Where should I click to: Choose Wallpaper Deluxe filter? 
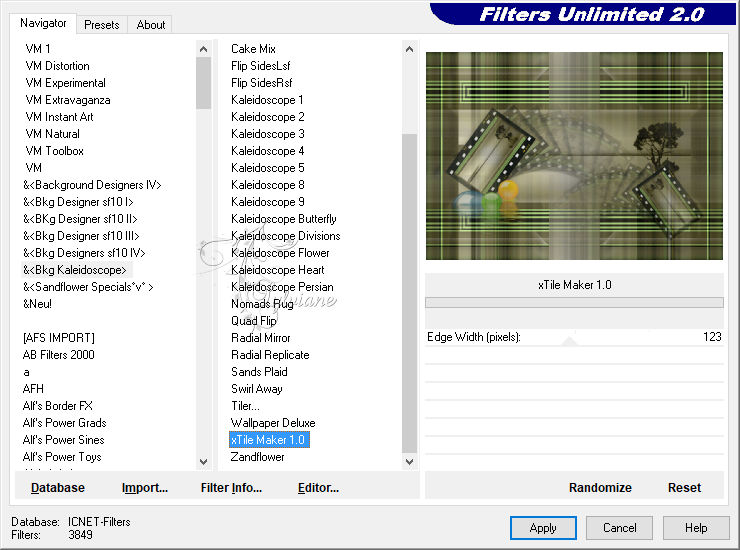point(273,423)
